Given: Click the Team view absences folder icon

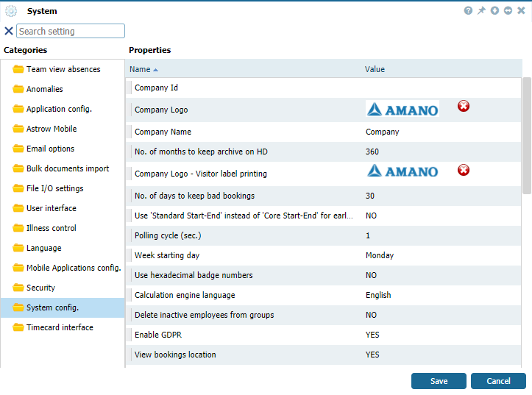Looking at the screenshot, I should pos(18,69).
